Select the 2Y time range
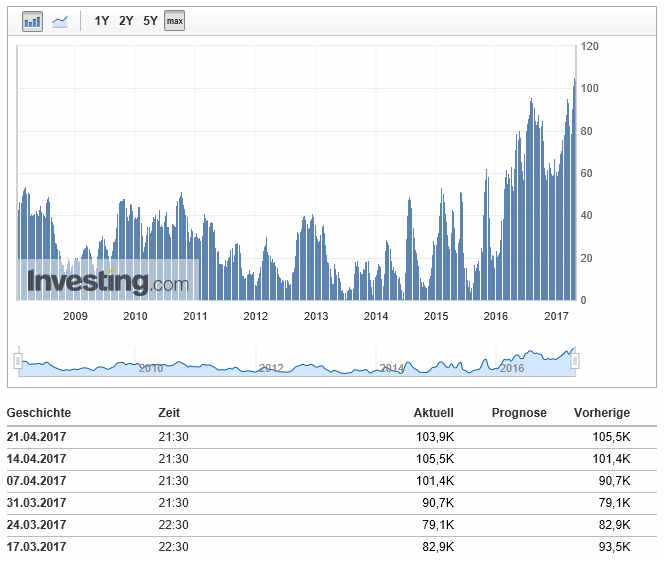665x561 pixels. pos(126,21)
